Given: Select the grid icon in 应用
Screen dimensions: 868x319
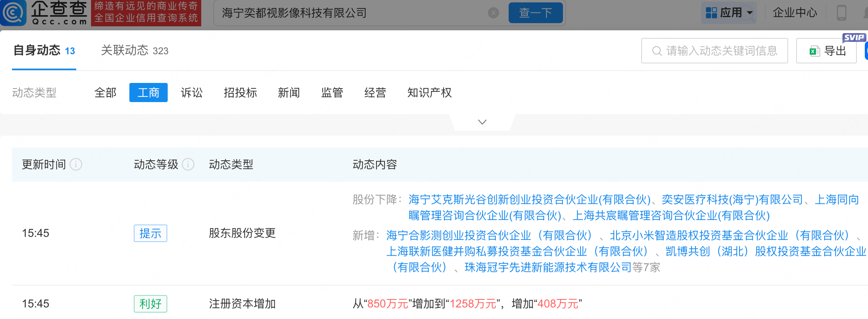Looking at the screenshot, I should (x=711, y=13).
